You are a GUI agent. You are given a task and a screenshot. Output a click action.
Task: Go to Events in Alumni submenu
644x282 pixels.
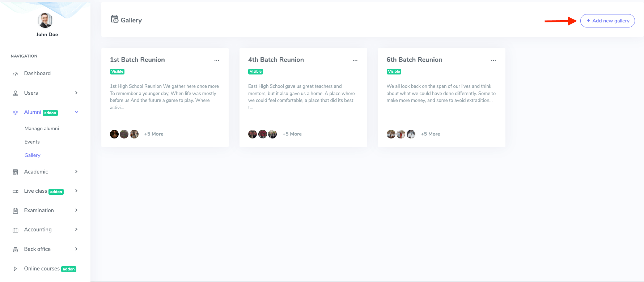click(32, 142)
